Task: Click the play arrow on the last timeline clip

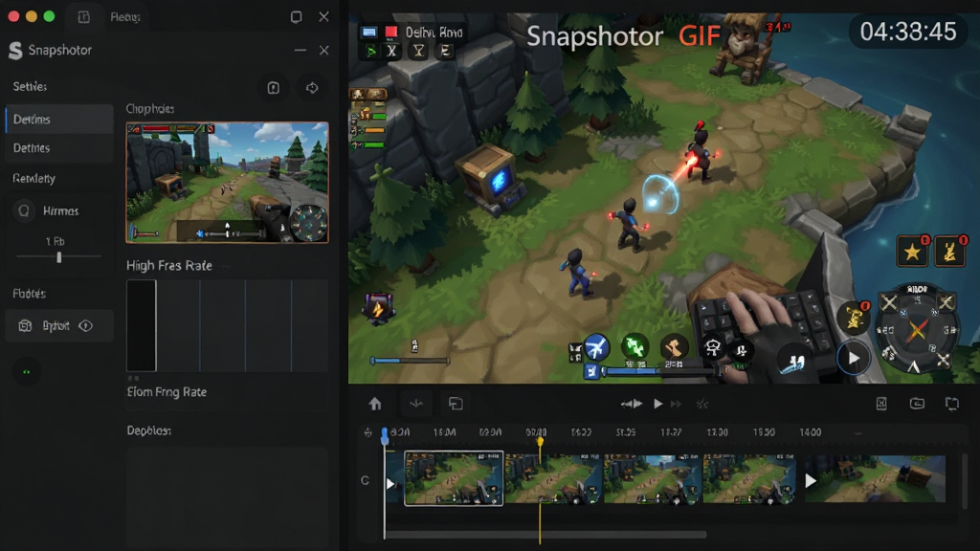Action: (811, 480)
